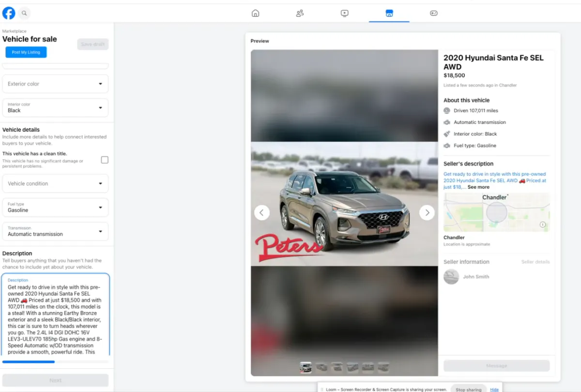This screenshot has width=581, height=392.
Task: Click the John Smith seller name
Action: [x=476, y=277]
